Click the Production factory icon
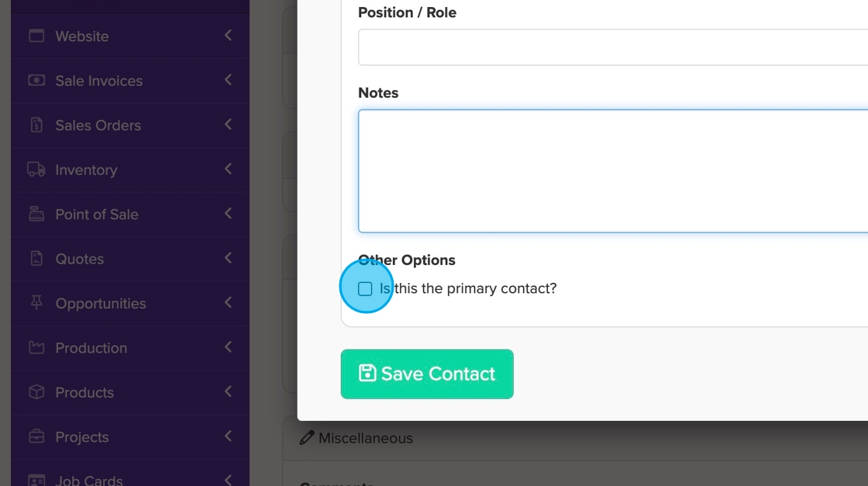 [x=36, y=347]
